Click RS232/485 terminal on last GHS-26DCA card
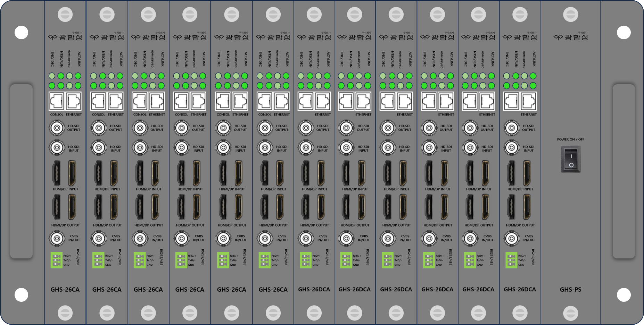Screen dimensions: 644x325 [511, 260]
